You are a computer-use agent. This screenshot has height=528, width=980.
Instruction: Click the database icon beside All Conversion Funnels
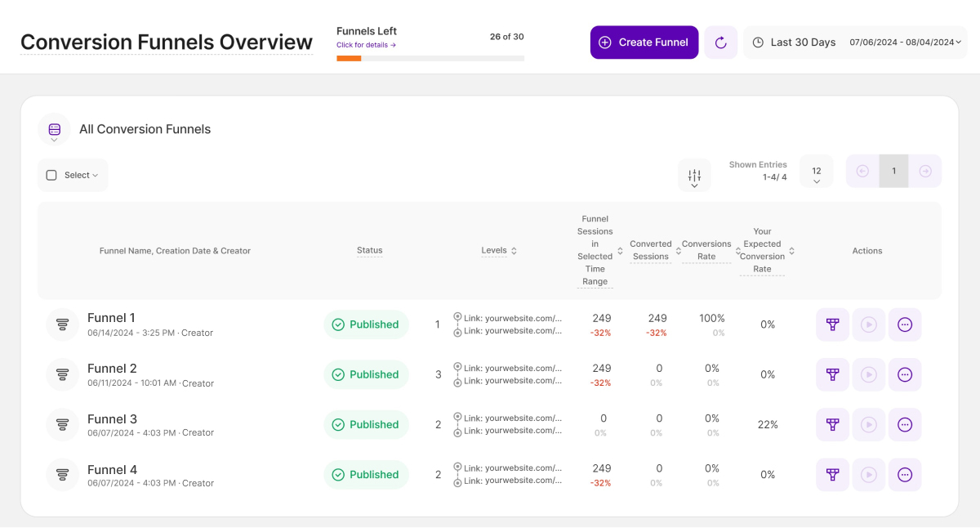point(54,129)
